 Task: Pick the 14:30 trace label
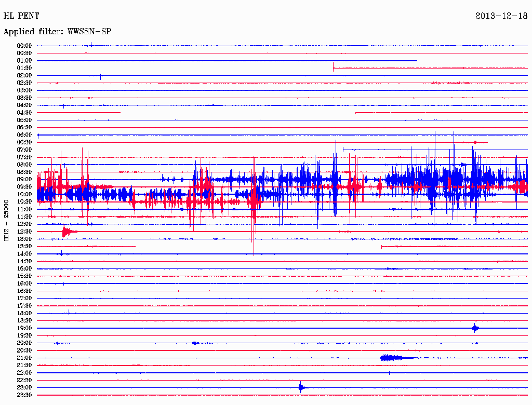pos(24,262)
